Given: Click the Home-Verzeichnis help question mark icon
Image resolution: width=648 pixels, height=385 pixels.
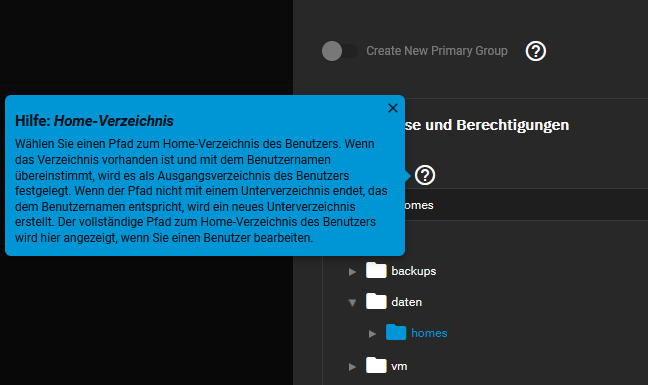Looking at the screenshot, I should [425, 175].
